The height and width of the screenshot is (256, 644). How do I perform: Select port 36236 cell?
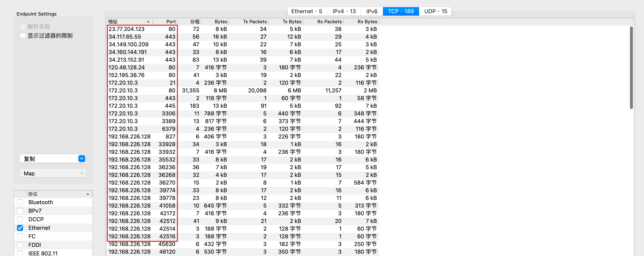[x=167, y=167]
